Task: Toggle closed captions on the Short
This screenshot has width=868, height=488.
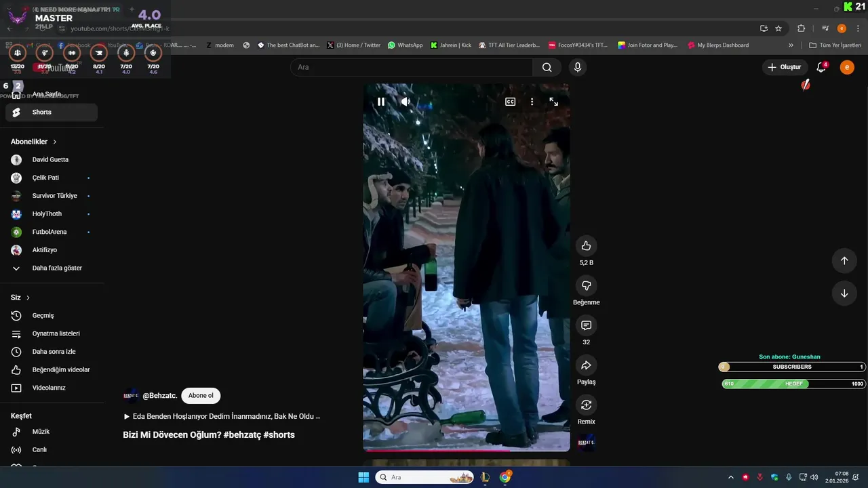Action: pos(510,102)
